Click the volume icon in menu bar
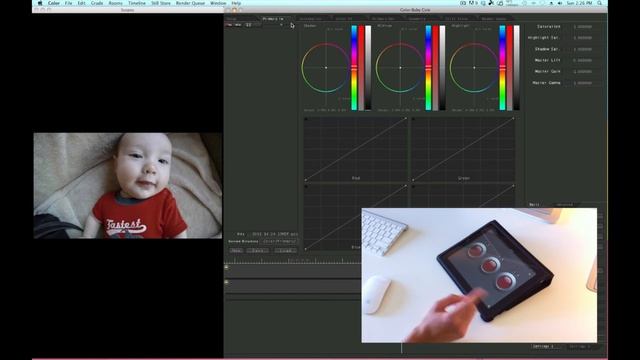The width and height of the screenshot is (640, 360). pos(560,3)
